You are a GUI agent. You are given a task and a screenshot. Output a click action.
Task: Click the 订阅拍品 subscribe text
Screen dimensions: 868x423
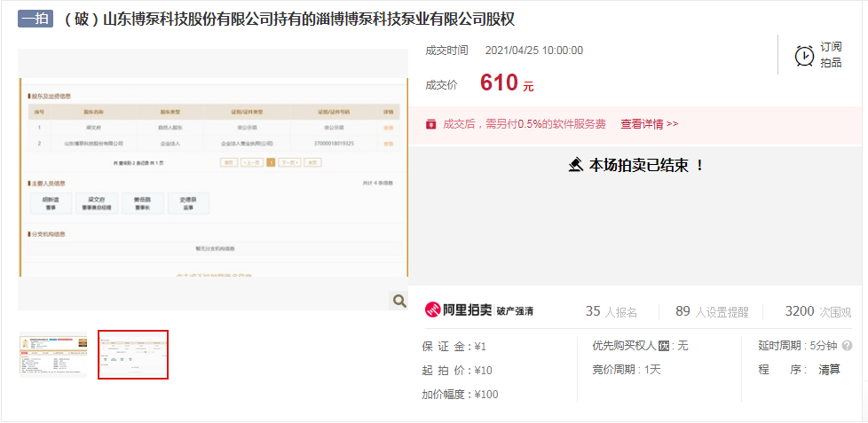[831, 55]
